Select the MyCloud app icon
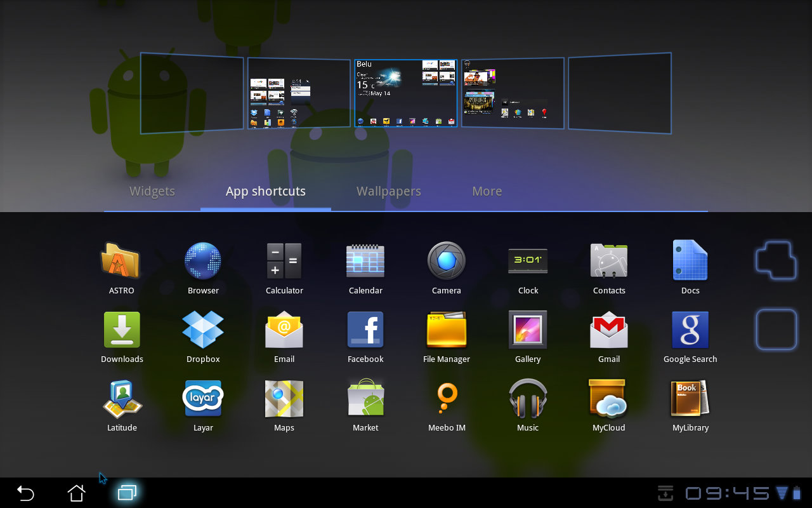Viewport: 812px width, 508px height. 609,399
